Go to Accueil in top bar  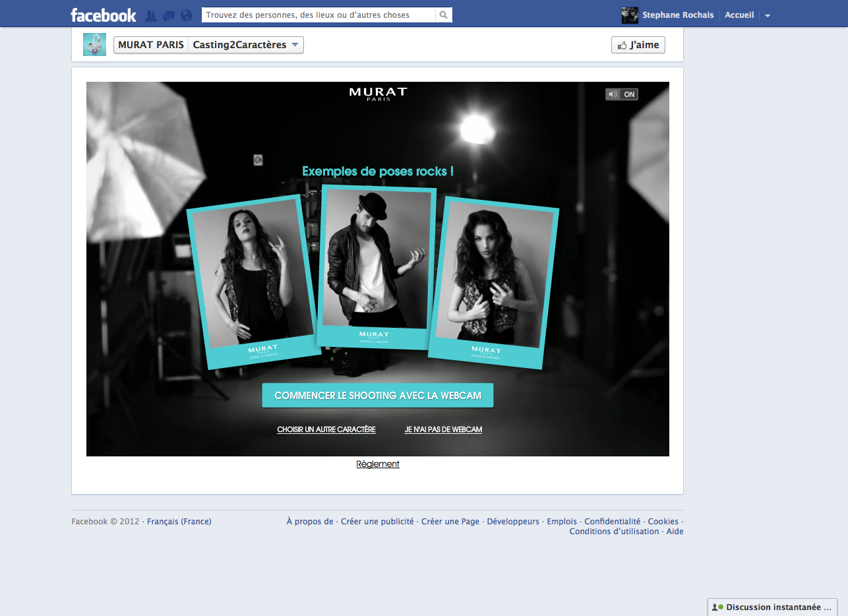[739, 15]
